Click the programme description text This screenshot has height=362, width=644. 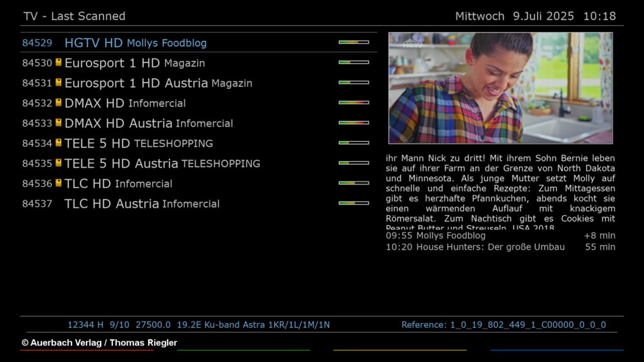click(500, 193)
